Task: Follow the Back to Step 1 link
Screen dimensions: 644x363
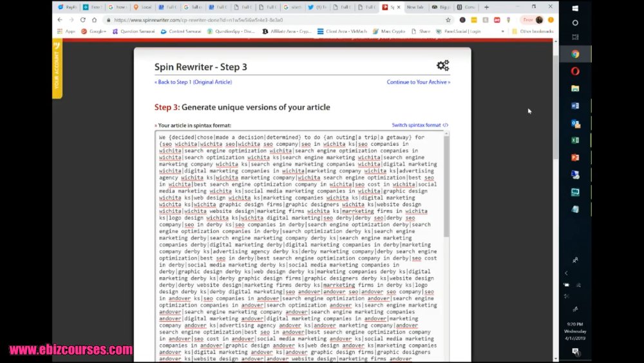Action: pos(193,82)
